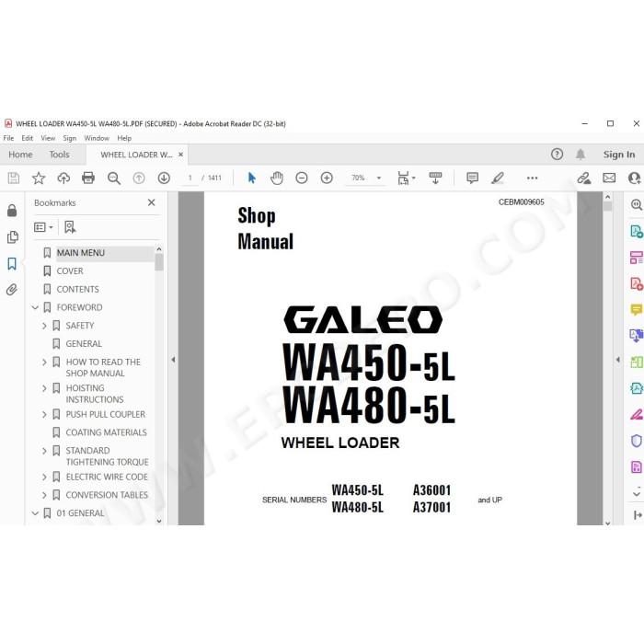Open the Attachments paperclip panel
Image resolution: width=644 pixels, height=644 pixels.
(12, 290)
